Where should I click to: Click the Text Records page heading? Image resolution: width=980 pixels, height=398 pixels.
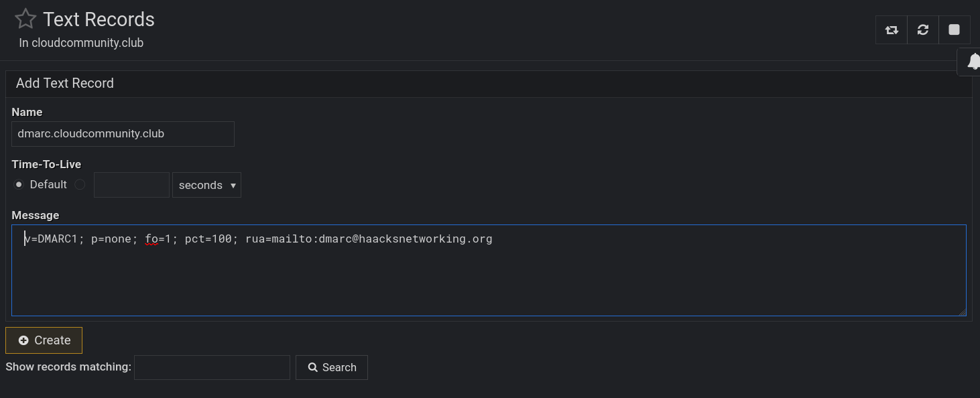click(99, 19)
